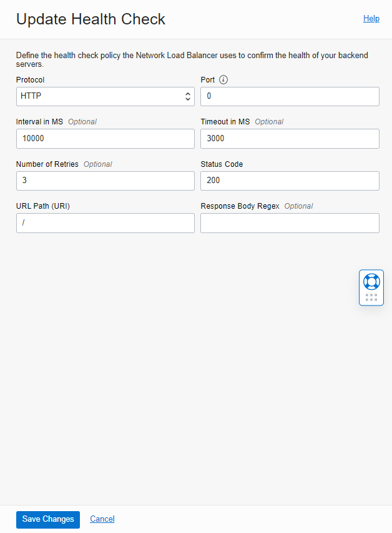The image size is (392, 533).
Task: Click the Interval in MS field
Action: [105, 139]
